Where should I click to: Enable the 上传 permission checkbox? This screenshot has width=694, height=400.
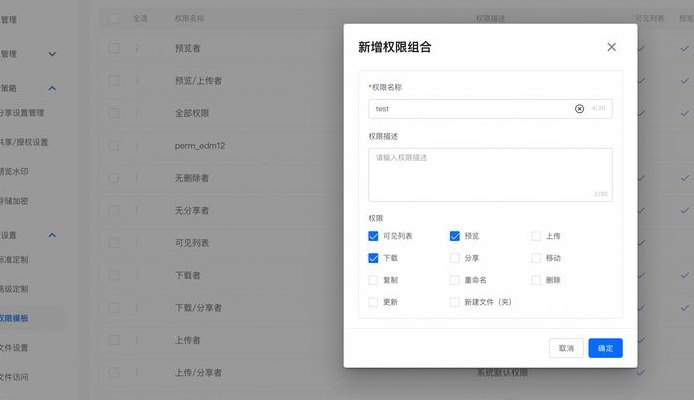point(536,236)
